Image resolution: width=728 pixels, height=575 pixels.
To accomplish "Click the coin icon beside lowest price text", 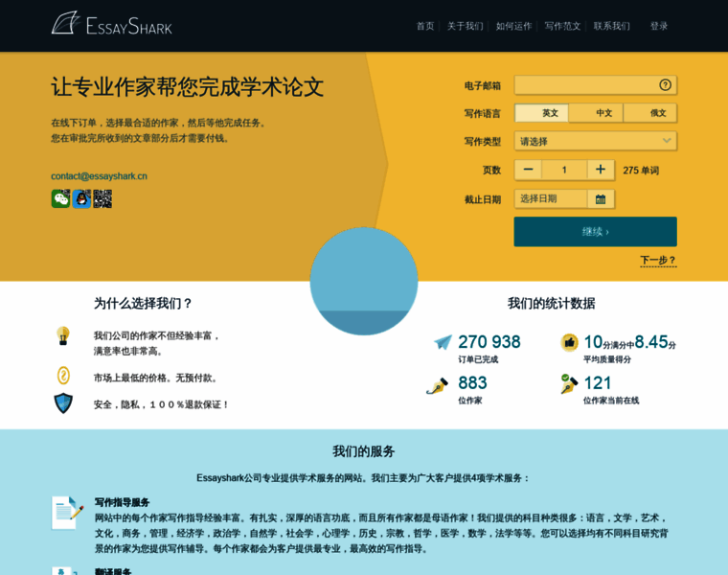I will [x=63, y=376].
